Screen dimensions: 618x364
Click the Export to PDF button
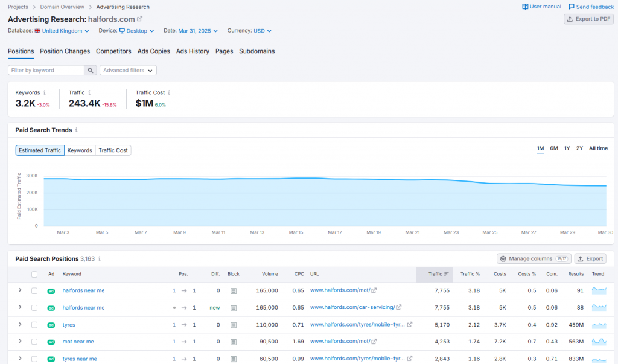click(x=588, y=19)
